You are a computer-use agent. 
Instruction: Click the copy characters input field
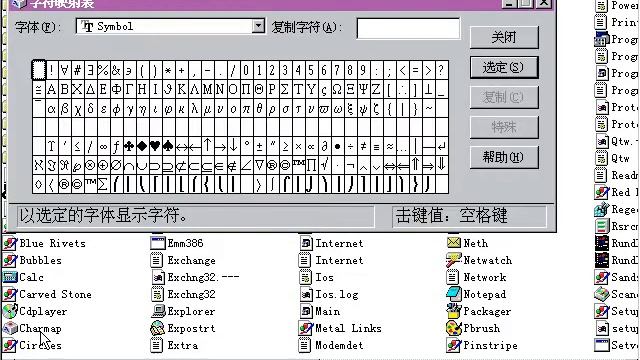[x=408, y=28]
